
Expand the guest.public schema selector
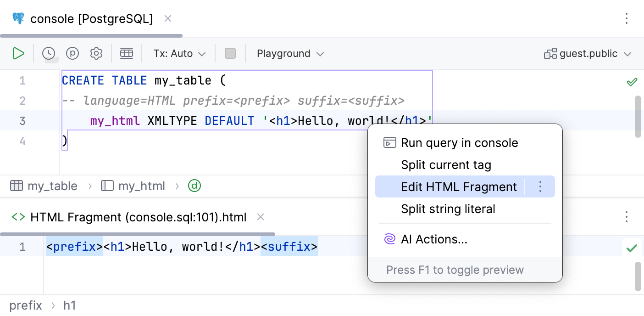pyautogui.click(x=588, y=54)
